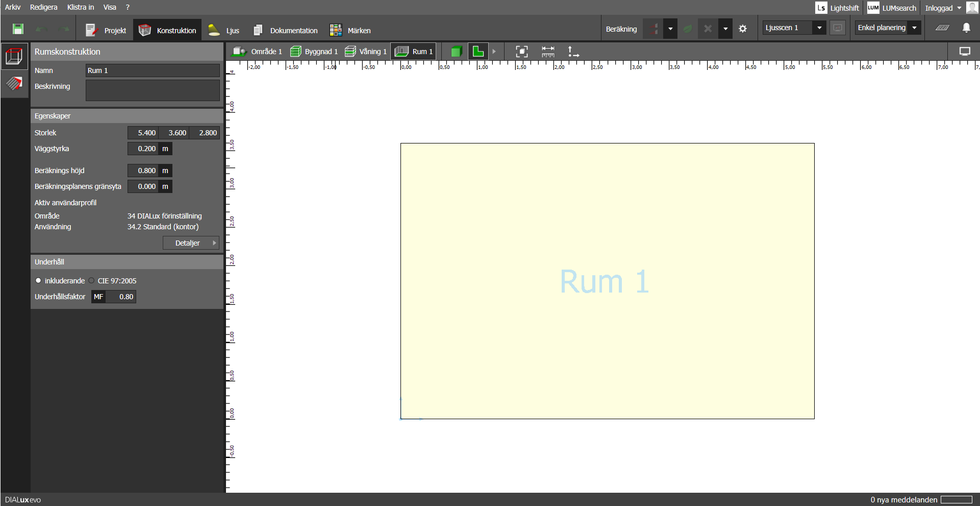Edit the room width value 3.600
Screen dimensions: 980x506
point(173,133)
